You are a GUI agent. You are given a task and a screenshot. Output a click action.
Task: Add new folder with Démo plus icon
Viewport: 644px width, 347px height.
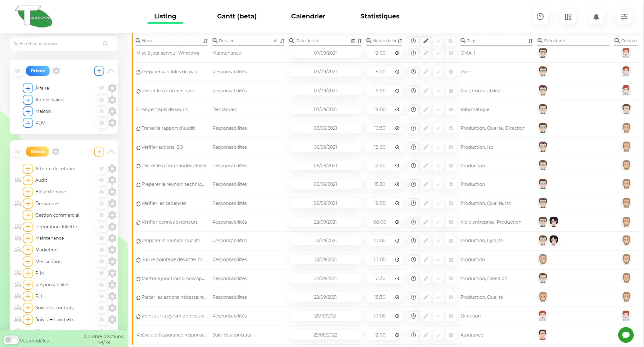point(99,152)
